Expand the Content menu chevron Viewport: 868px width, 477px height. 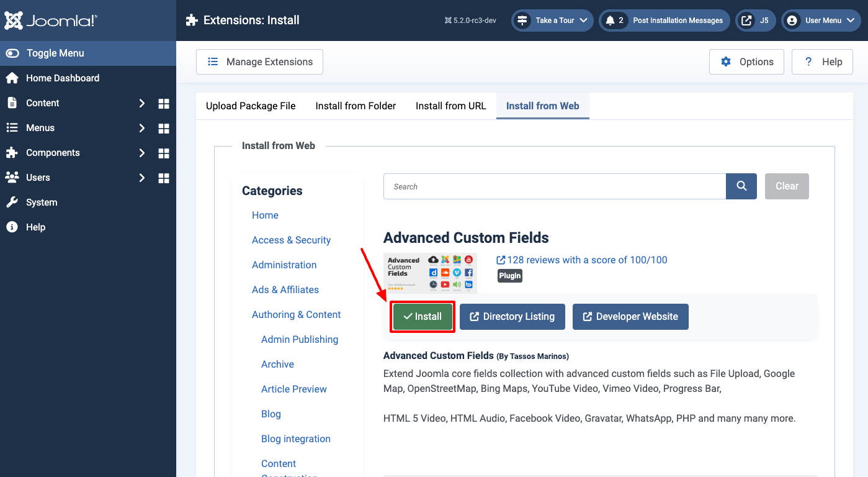(x=141, y=103)
